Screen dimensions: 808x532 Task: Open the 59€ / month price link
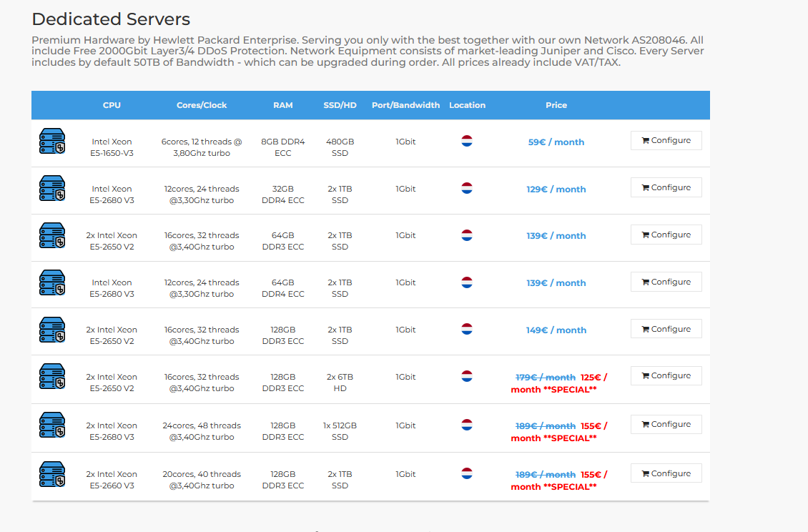click(x=556, y=142)
